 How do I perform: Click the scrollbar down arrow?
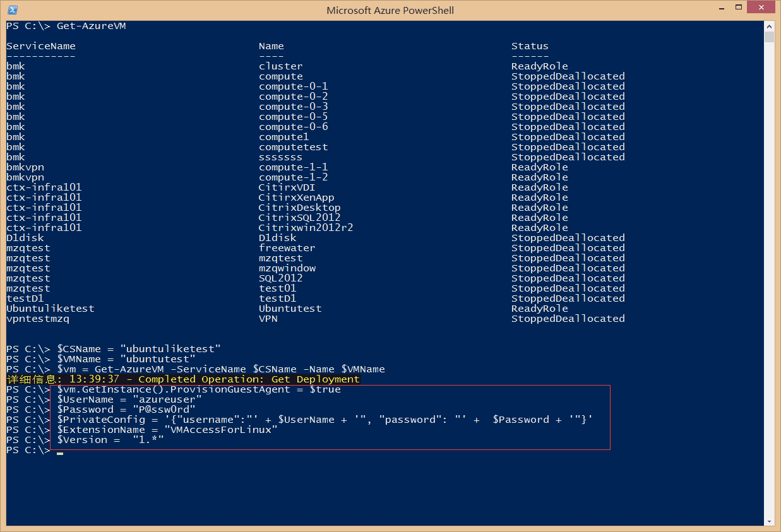tap(769, 521)
